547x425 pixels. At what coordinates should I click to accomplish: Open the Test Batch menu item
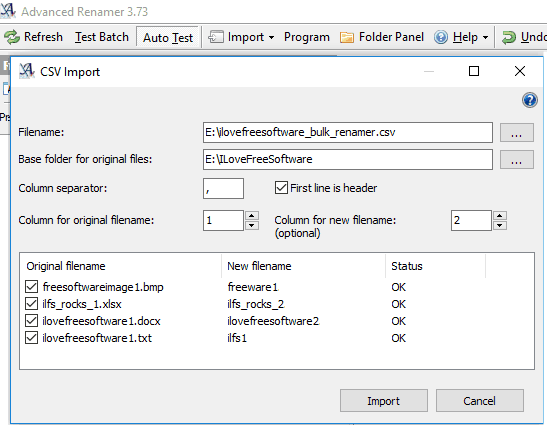click(x=102, y=37)
